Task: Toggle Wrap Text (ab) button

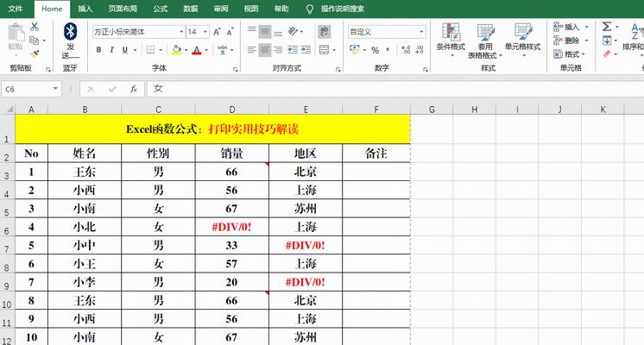Action: (325, 32)
